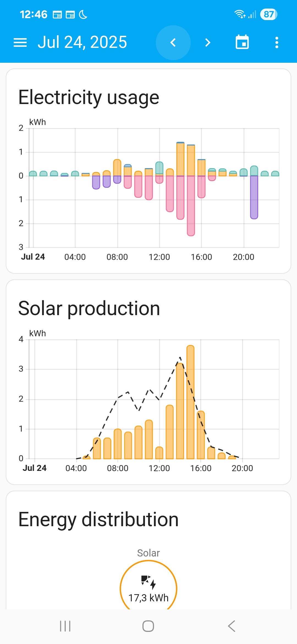Tap the longest pink bar in electricity usage
The image size is (297, 644).
coord(191,205)
